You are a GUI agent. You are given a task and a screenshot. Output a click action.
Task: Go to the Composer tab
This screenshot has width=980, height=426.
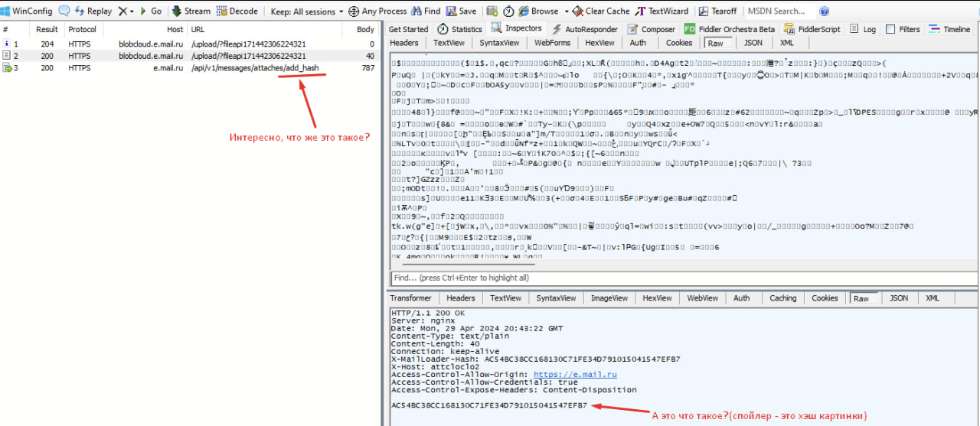point(652,29)
